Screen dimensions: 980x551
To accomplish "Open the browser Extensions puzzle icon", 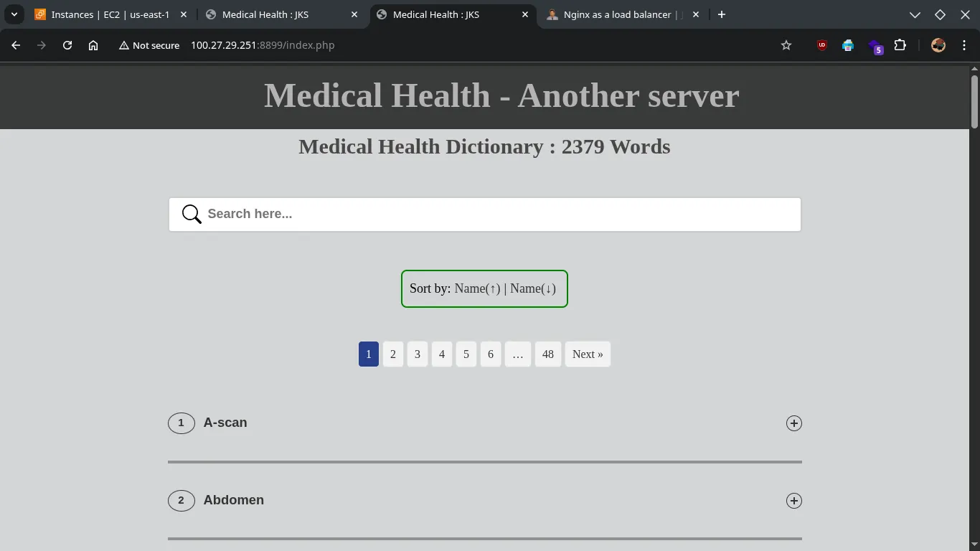I will pyautogui.click(x=900, y=45).
